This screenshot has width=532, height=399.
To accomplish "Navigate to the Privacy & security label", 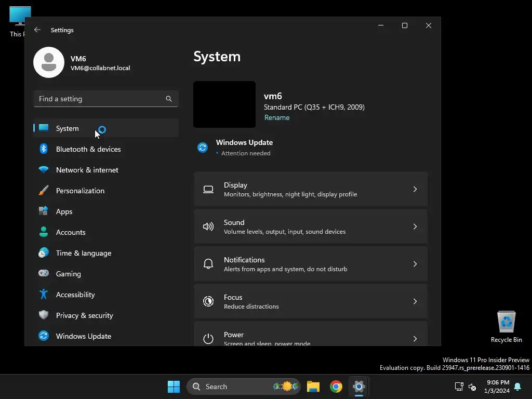I will pos(85,315).
